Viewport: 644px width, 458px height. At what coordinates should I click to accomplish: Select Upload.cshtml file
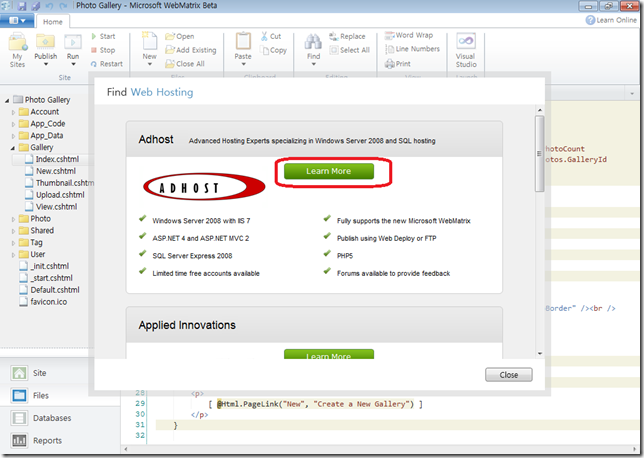60,195
